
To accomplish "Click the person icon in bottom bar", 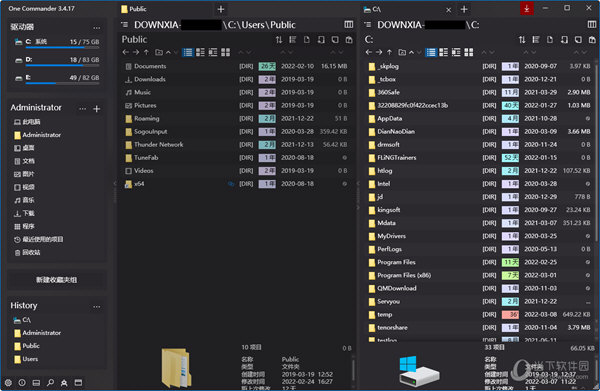I will coord(64,382).
